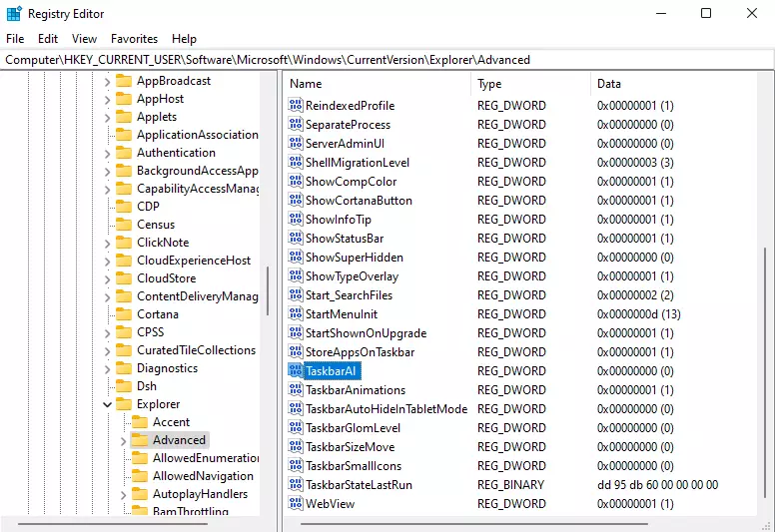Screen dimensions: 775x532
Task: Expand the CPSS tree node
Action: tap(107, 333)
